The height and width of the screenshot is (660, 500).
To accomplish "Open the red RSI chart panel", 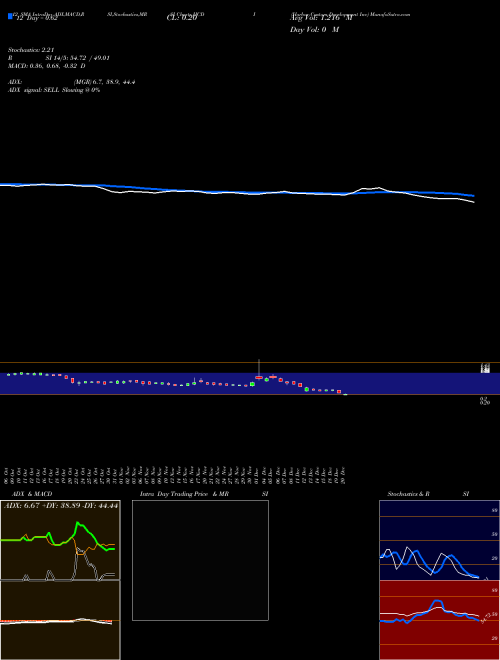I will tap(439, 620).
